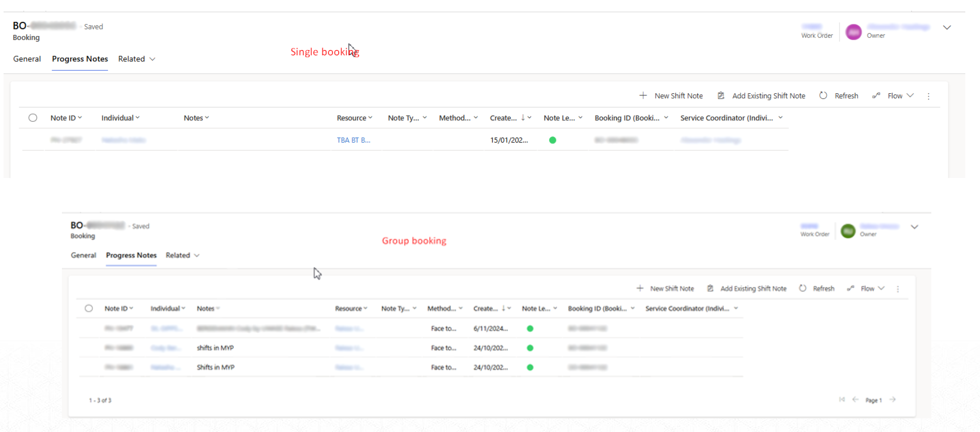Click the plus icon for New Shift Note in the single booking toolbar

pos(643,96)
